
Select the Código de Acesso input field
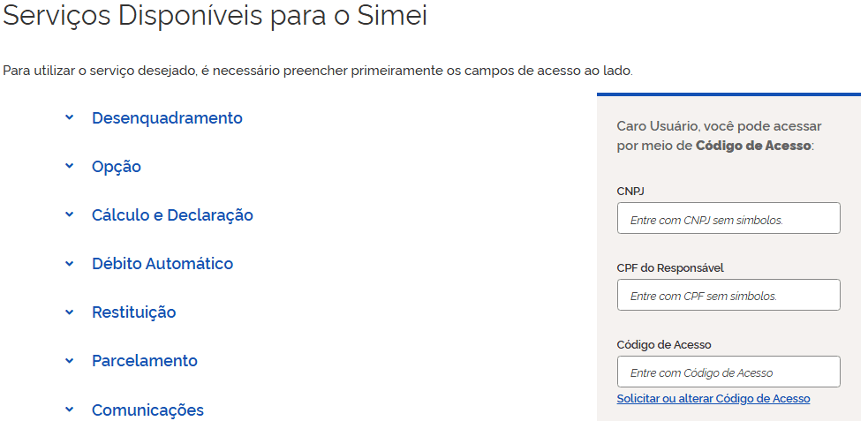click(728, 372)
